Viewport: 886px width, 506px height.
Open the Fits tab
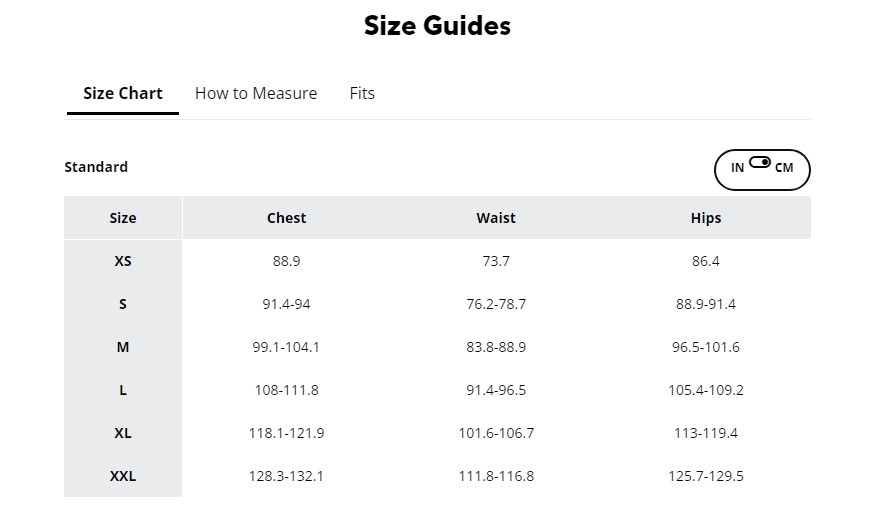(x=362, y=93)
